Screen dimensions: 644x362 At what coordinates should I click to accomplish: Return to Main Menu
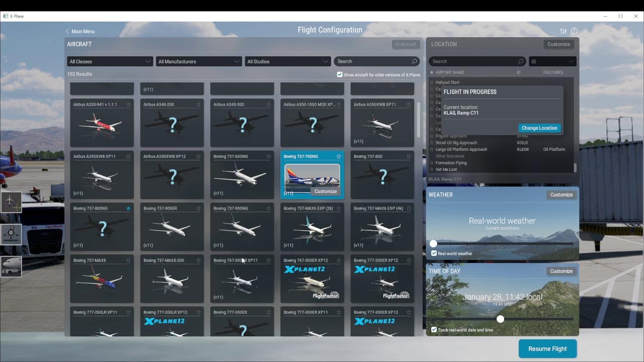[80, 31]
